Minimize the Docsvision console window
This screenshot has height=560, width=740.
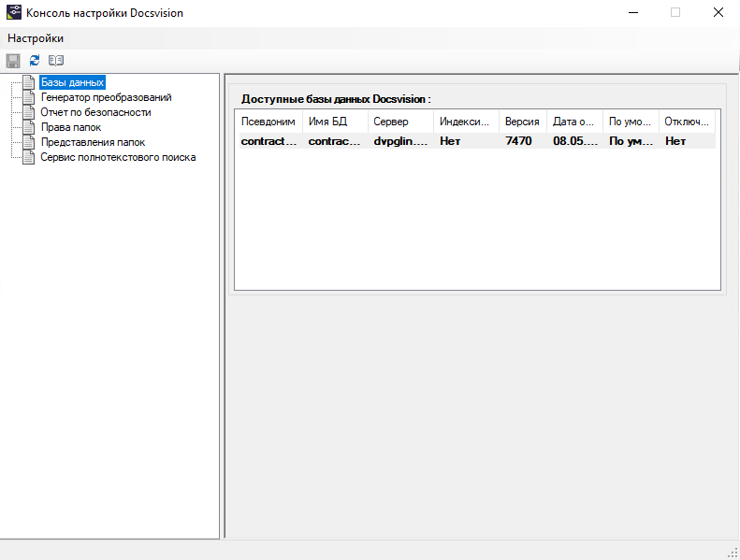pos(633,12)
